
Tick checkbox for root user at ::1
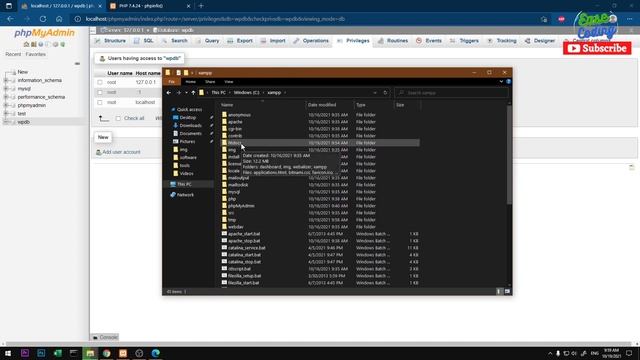pos(100,92)
